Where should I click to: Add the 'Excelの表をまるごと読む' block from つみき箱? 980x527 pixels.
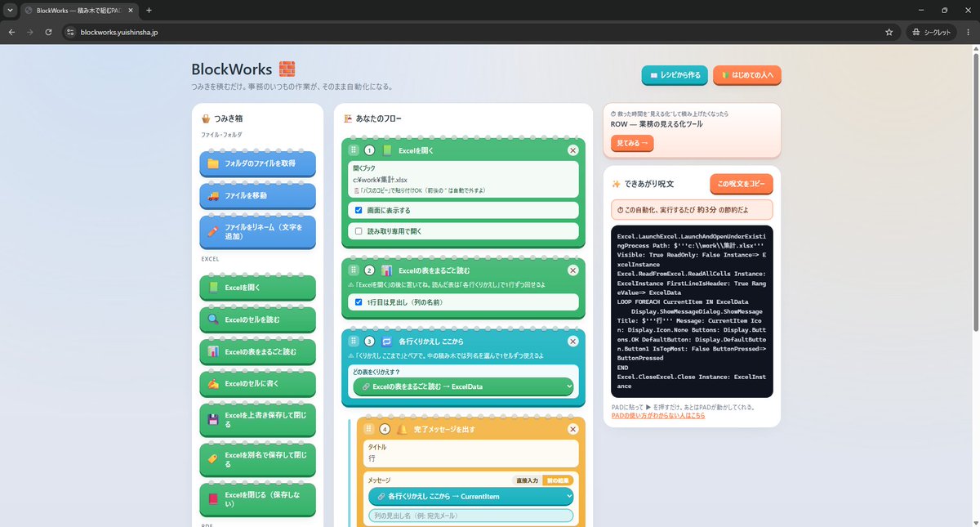(258, 351)
